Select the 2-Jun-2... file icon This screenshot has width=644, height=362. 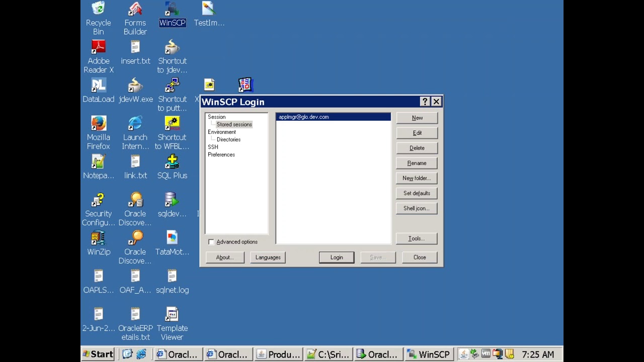[x=98, y=320]
